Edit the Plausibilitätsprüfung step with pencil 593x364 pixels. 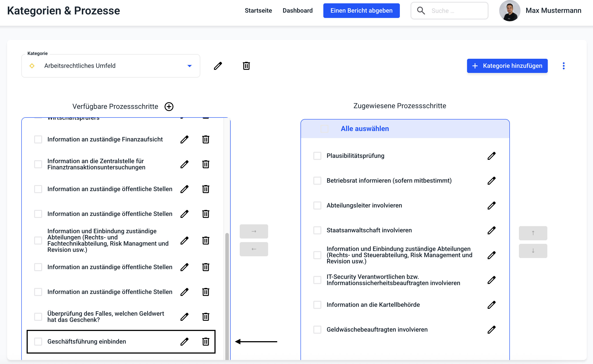[491, 156]
